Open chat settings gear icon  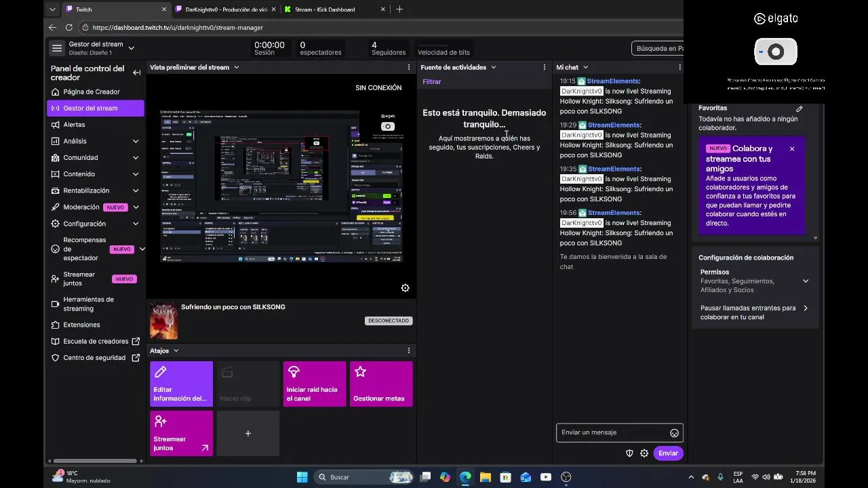coord(644,453)
